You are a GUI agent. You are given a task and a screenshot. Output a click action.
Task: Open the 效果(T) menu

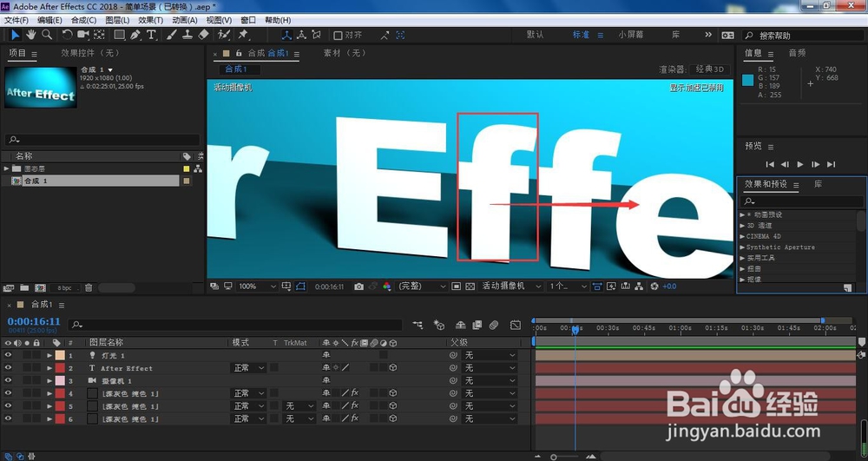(150, 20)
